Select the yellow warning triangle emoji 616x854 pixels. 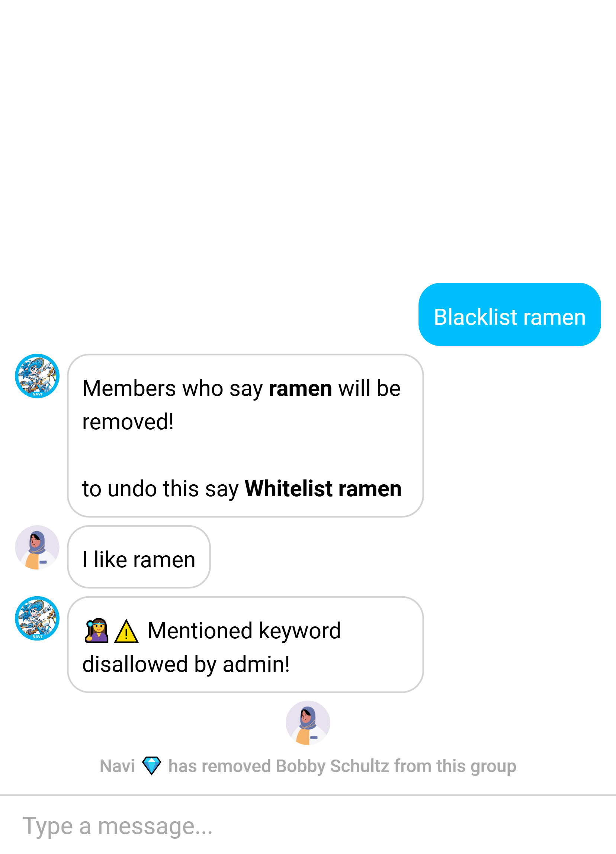pos(126,632)
